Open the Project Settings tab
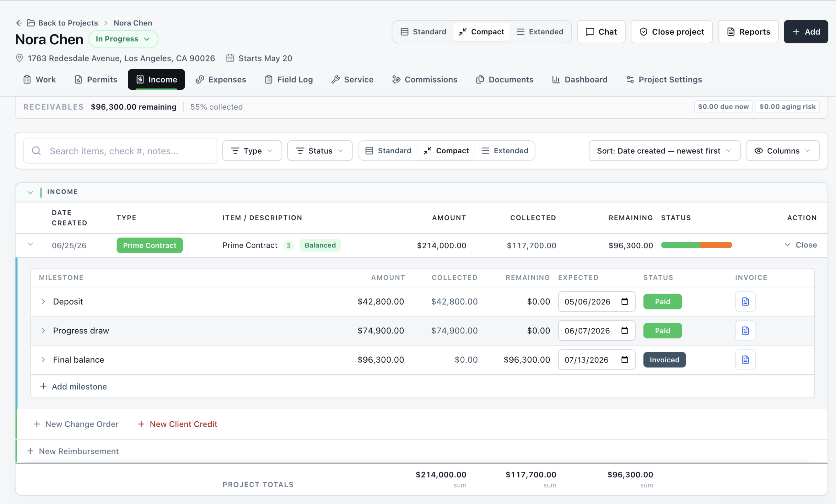 [x=664, y=79]
